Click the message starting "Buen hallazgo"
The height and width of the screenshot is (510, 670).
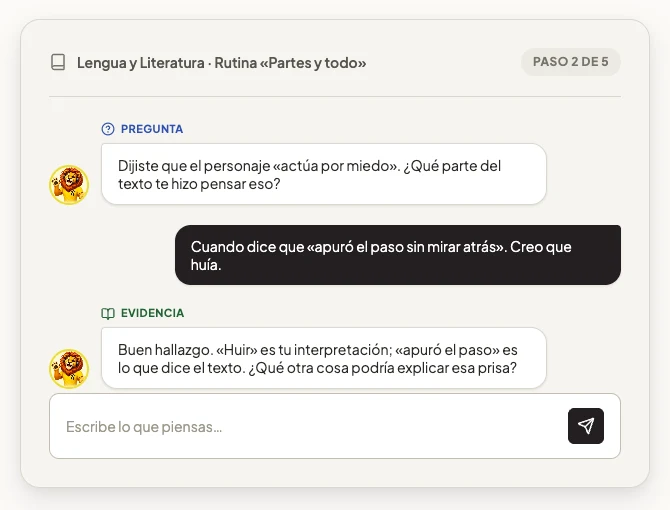click(324, 358)
